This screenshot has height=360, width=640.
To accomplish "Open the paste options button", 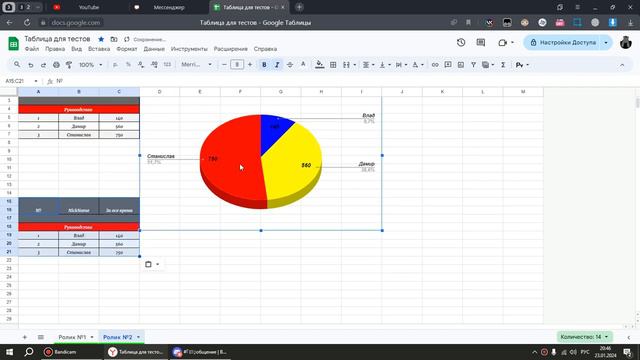I will [x=152, y=264].
